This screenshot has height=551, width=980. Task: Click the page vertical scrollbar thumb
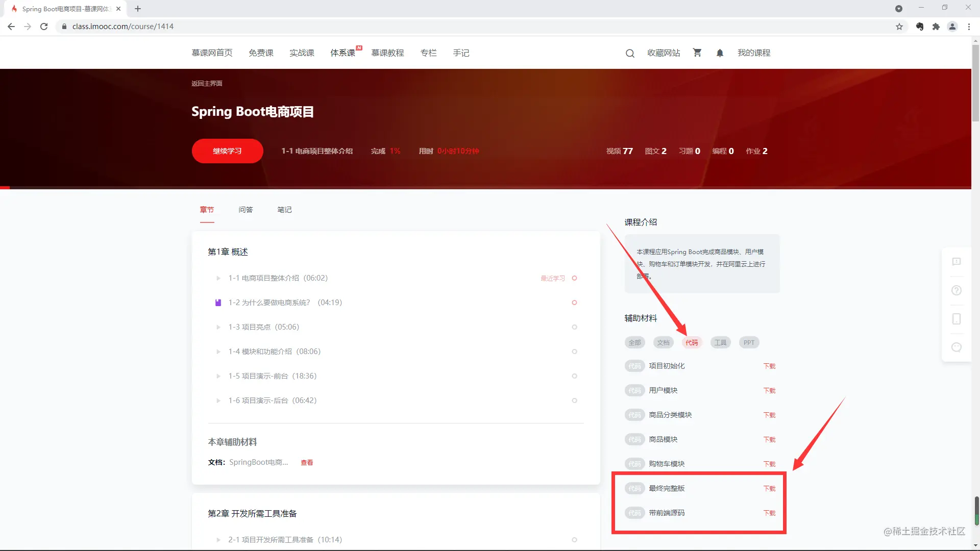tap(976, 84)
